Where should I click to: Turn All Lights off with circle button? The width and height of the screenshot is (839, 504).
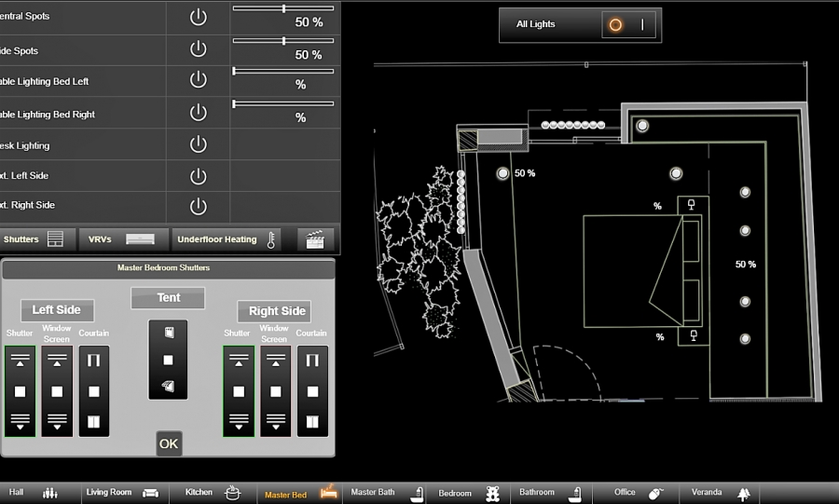(x=615, y=24)
